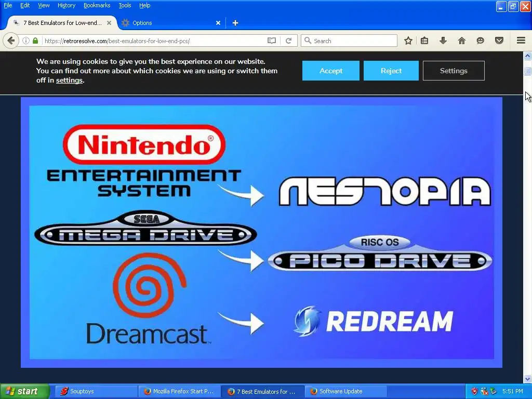Click the red shield tray icon
The width and height of the screenshot is (532, 399).
coord(474,391)
